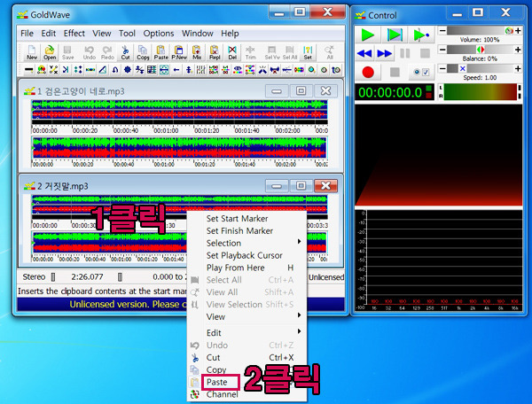Choose Cut in the context menu
Screen dimensions: 532x404
tap(246, 357)
